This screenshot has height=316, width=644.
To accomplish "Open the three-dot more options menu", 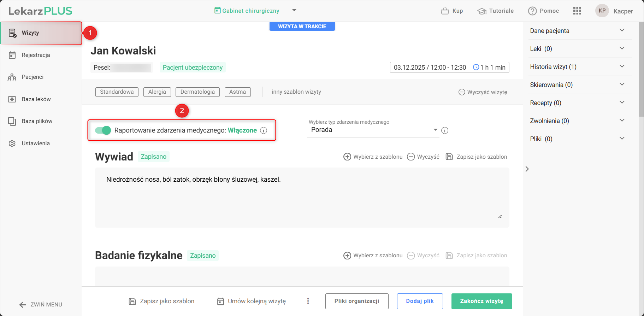I will click(x=308, y=301).
